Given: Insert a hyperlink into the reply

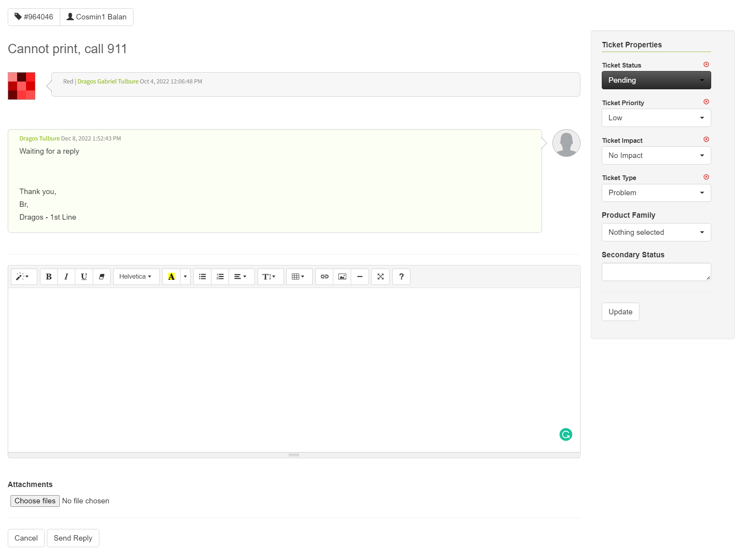Looking at the screenshot, I should coord(324,276).
